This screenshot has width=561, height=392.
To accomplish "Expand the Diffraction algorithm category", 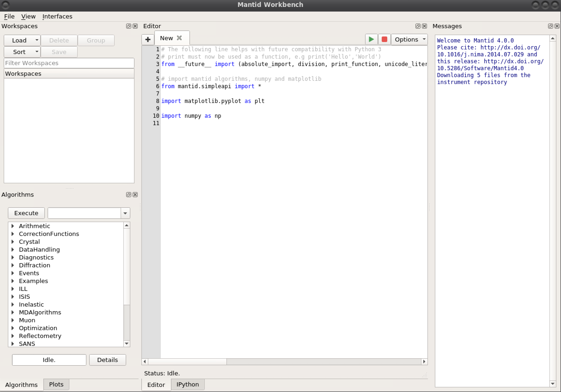I will pyautogui.click(x=13, y=265).
